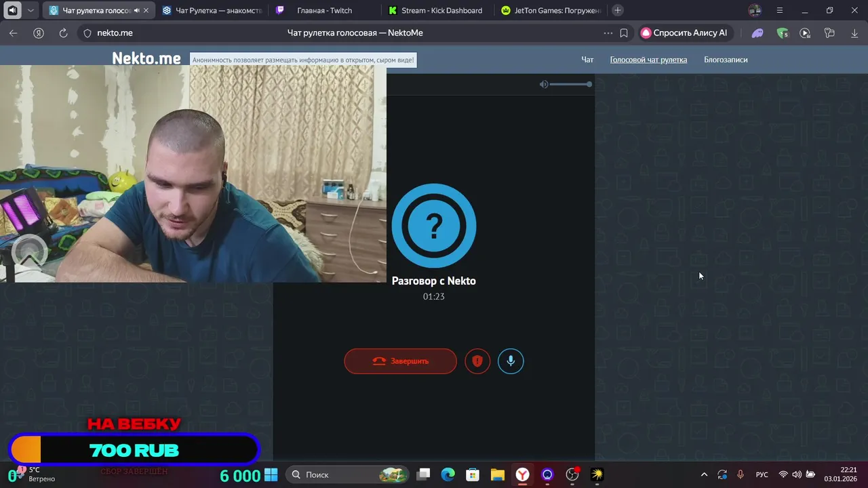Screen dimensions: 868x488
Task: Click the microphone in-use tray icon
Action: click(741, 474)
